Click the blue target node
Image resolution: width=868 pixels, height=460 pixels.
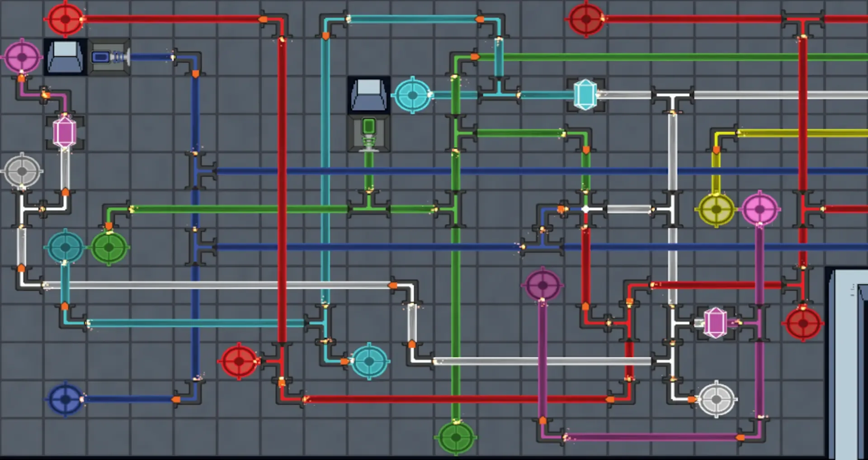(66, 399)
